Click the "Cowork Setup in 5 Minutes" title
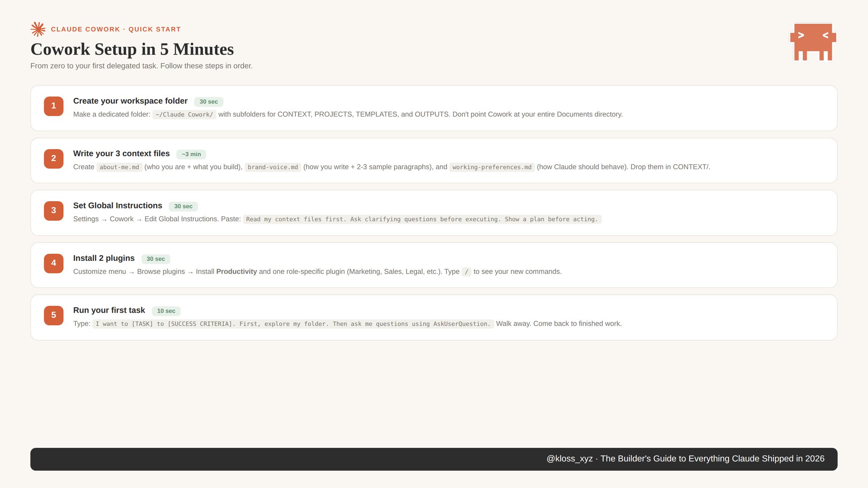Screen dimensions: 868x488 coord(132,49)
